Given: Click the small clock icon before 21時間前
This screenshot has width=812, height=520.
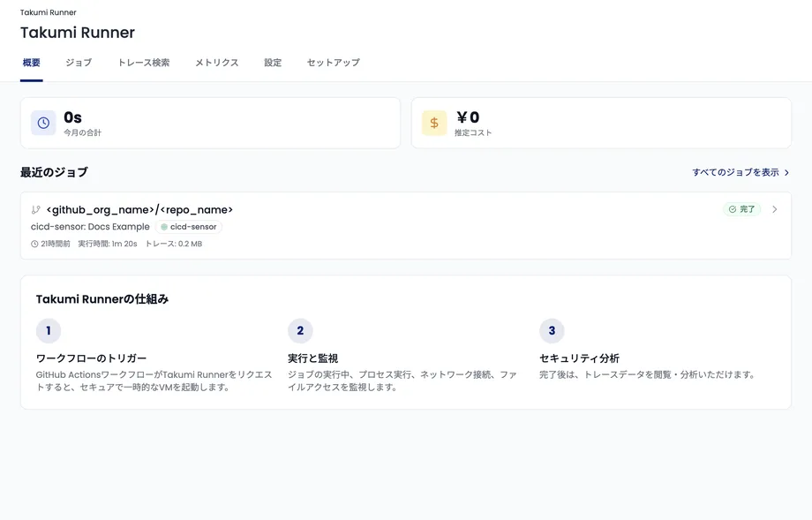Looking at the screenshot, I should coord(34,244).
